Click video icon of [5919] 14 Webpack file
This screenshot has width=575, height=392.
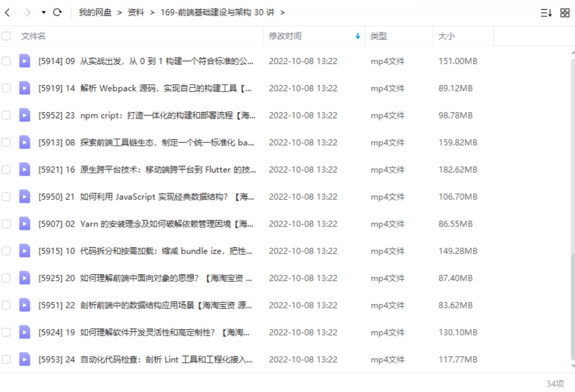coord(24,88)
